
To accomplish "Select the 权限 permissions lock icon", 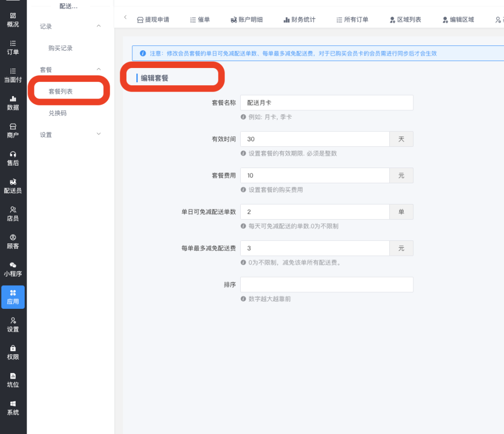I will point(13,348).
